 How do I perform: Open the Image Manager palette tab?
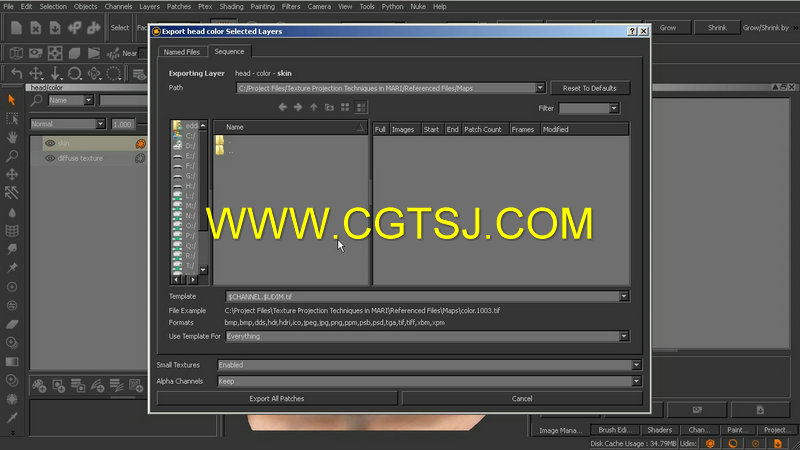point(560,430)
